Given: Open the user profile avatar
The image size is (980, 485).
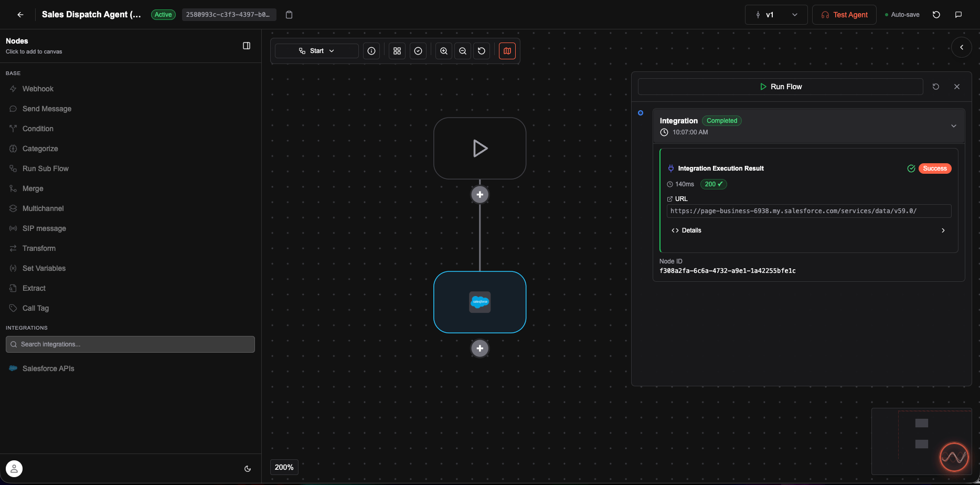Looking at the screenshot, I should [x=14, y=468].
